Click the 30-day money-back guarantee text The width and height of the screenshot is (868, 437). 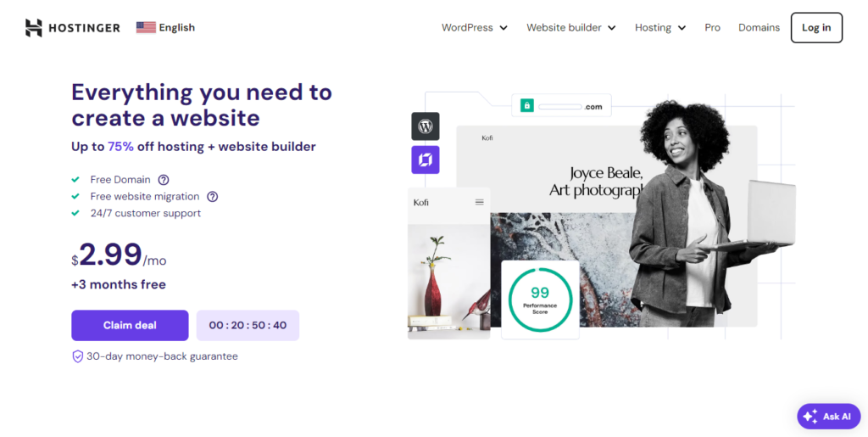162,356
